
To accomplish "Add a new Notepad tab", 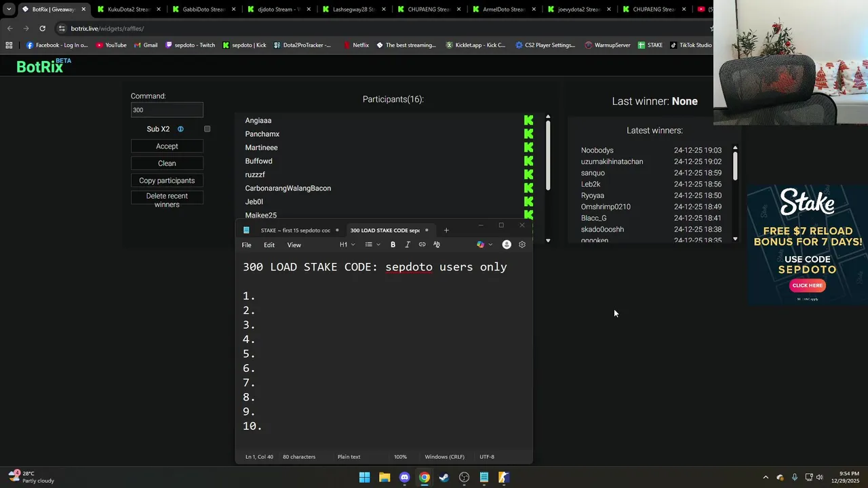I will (x=446, y=230).
